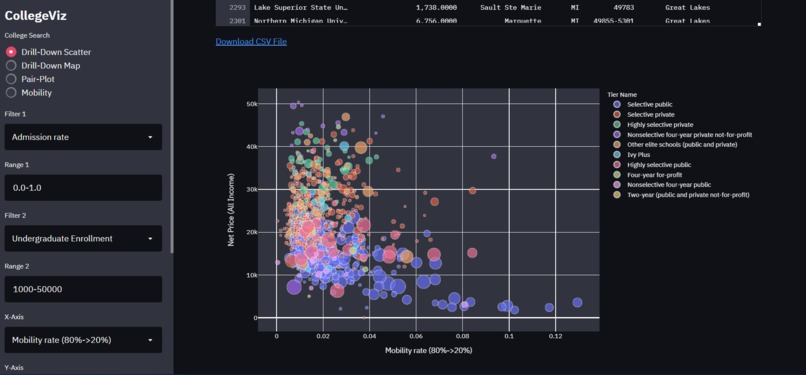Open the Filter 1 Admission rate dropdown
This screenshot has height=375, width=806.
[x=83, y=137]
